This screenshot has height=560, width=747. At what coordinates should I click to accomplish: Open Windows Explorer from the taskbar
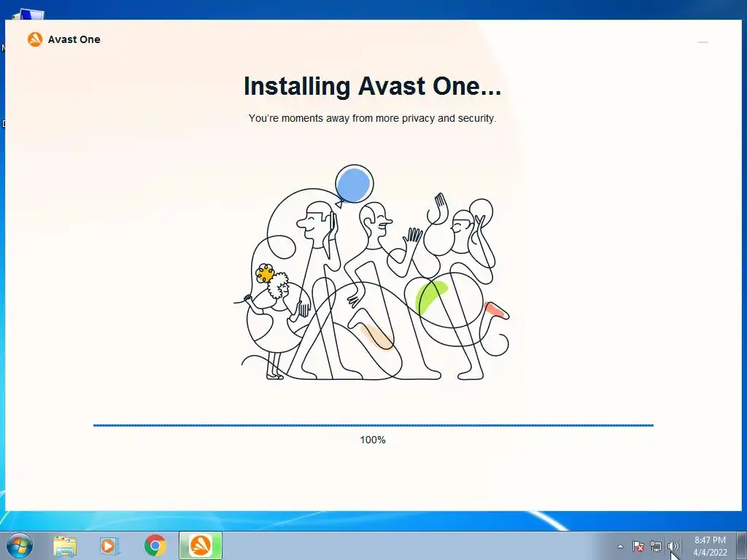(65, 545)
